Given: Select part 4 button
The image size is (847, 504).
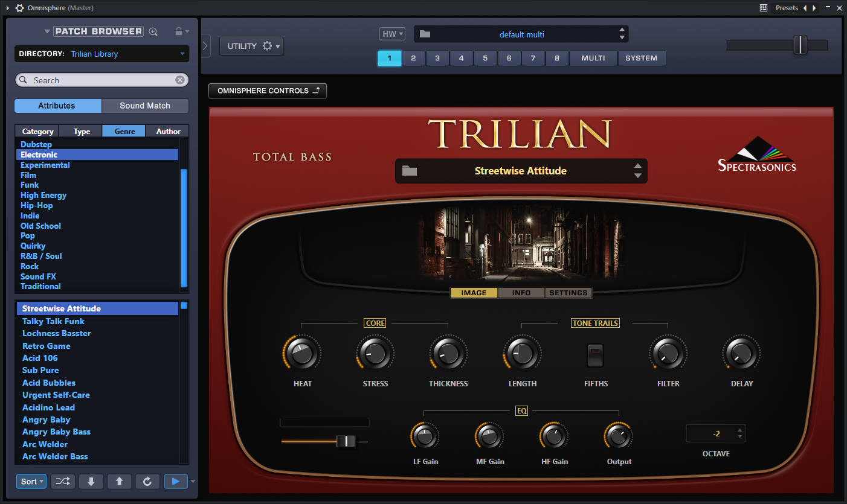Looking at the screenshot, I should 462,59.
